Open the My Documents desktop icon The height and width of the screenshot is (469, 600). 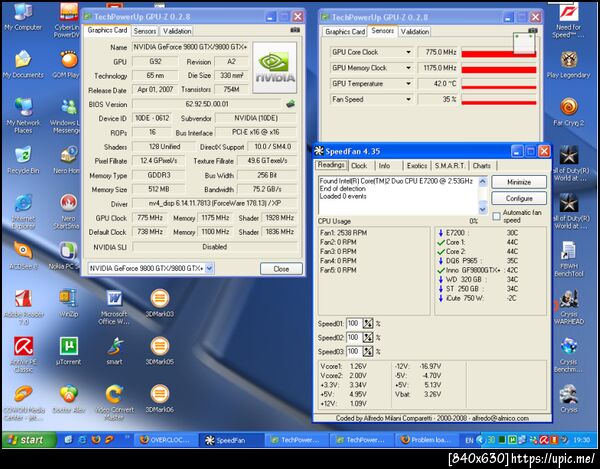(x=23, y=64)
